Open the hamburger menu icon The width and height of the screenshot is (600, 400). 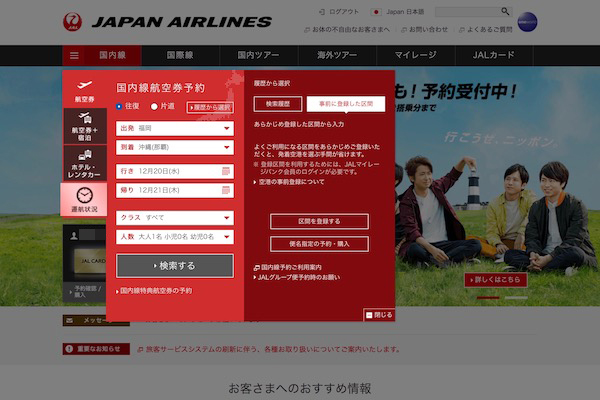(x=74, y=56)
